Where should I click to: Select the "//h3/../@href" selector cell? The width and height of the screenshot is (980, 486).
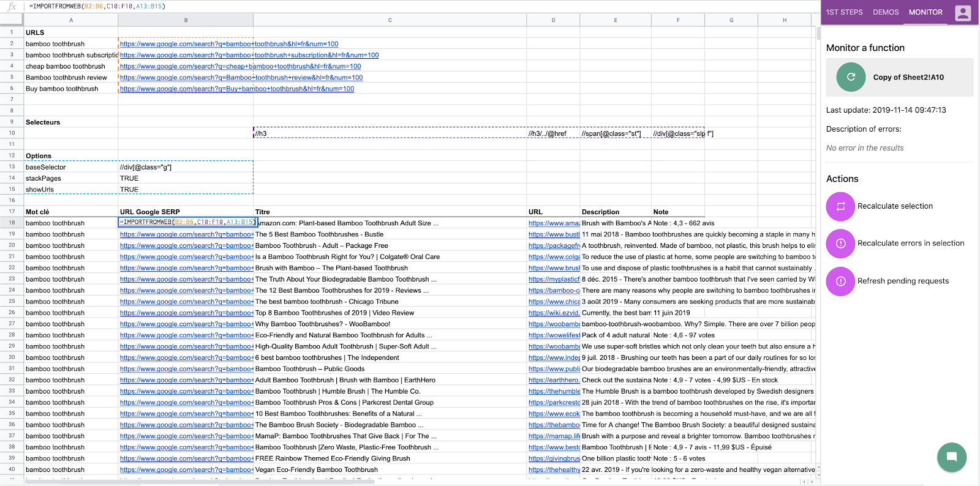553,133
